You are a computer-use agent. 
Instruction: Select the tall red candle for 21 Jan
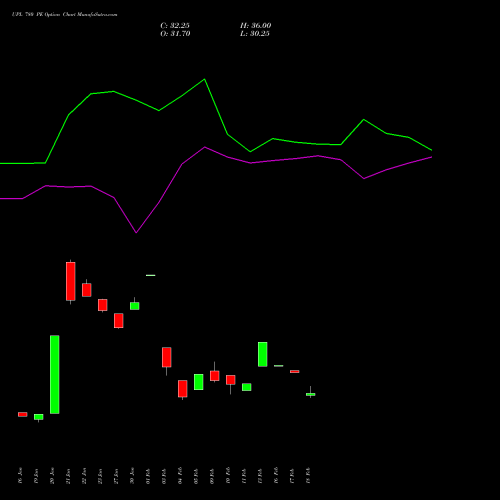71,282
